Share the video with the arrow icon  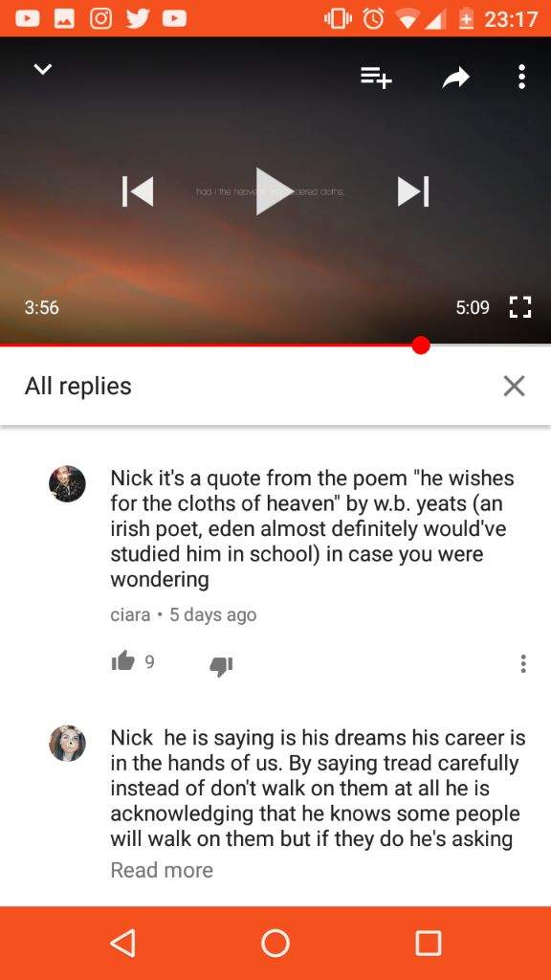(x=456, y=78)
